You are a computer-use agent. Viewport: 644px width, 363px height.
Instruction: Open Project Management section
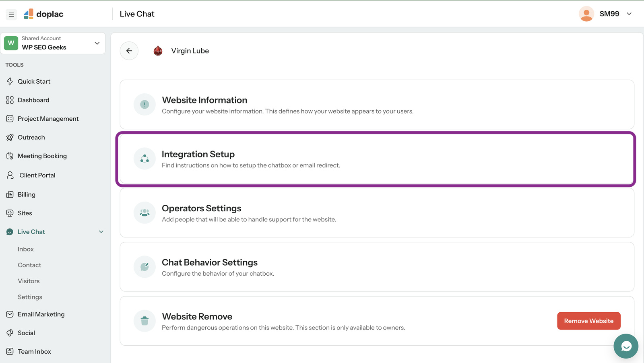click(x=48, y=119)
